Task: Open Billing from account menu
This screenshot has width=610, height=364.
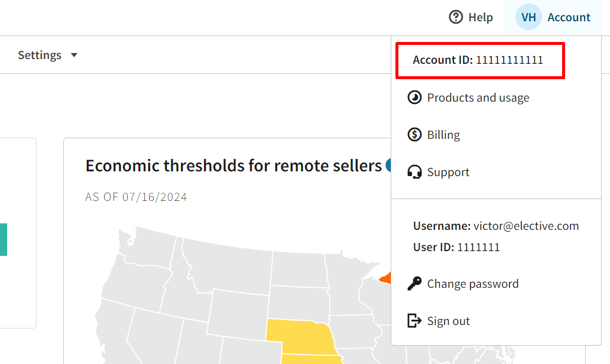Action: (443, 135)
